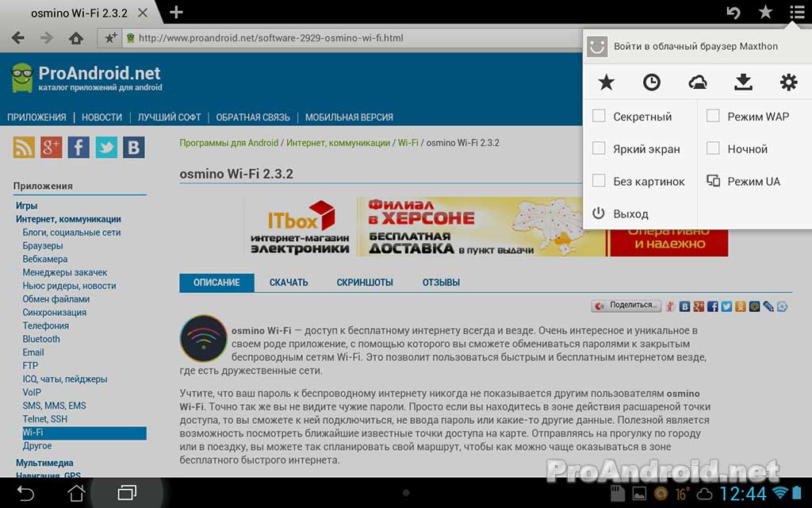Image resolution: width=812 pixels, height=508 pixels.
Task: Open Favorites star in the menu panel
Action: click(607, 83)
